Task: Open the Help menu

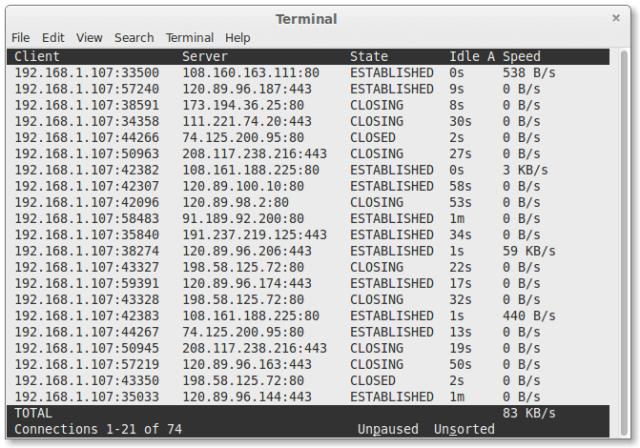Action: point(238,37)
